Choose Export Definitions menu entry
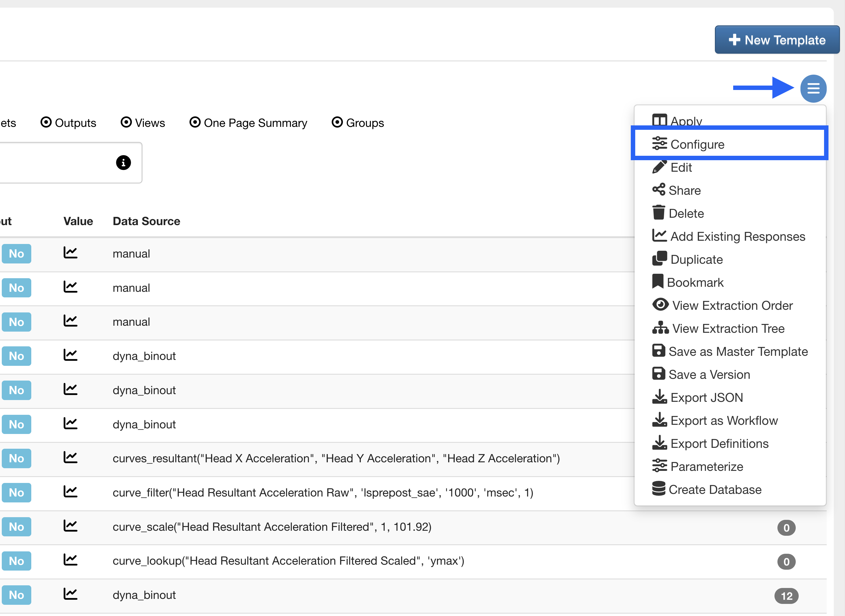 pos(730,444)
